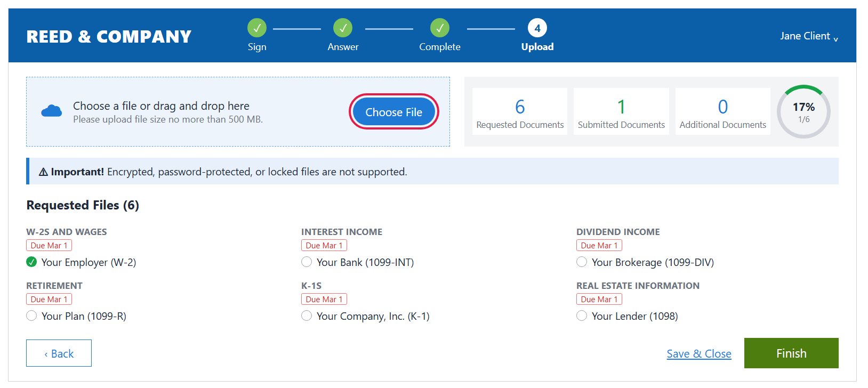This screenshot has width=868, height=388.
Task: Click the Sign step checkmark icon
Action: coord(257,28)
